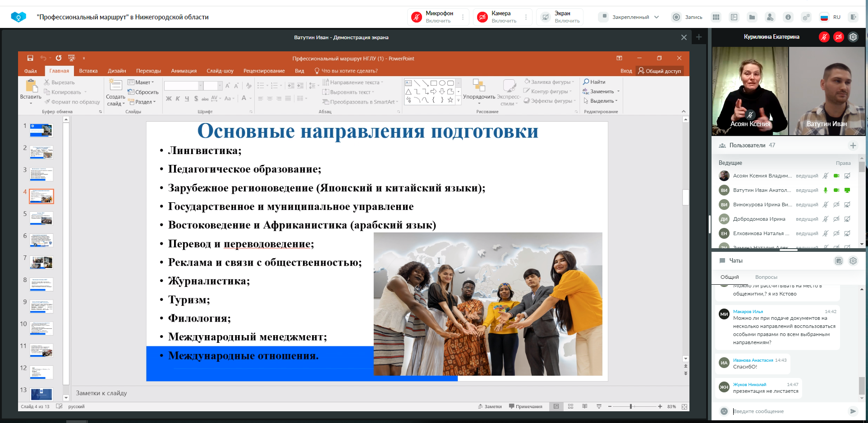Toggle the Микрофон button on
The height and width of the screenshot is (423, 868).
[417, 17]
